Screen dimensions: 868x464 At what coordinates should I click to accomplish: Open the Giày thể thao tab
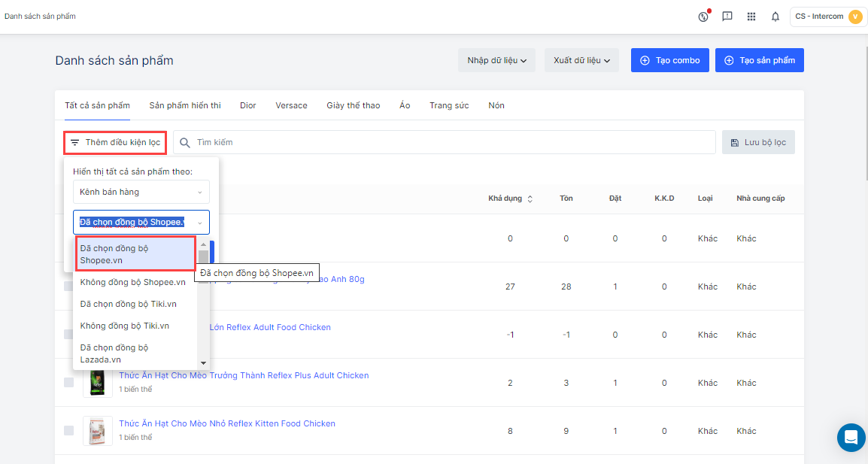tap(353, 105)
